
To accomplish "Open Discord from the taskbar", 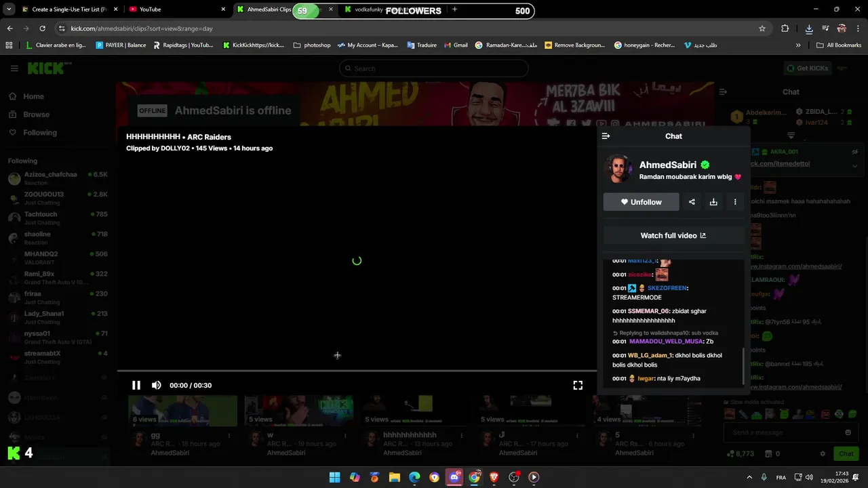I will click(454, 477).
